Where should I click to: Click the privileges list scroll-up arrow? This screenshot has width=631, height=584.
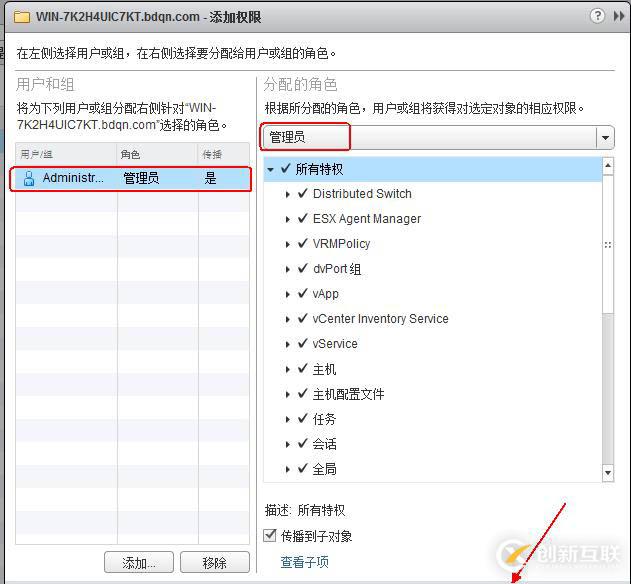(608, 165)
